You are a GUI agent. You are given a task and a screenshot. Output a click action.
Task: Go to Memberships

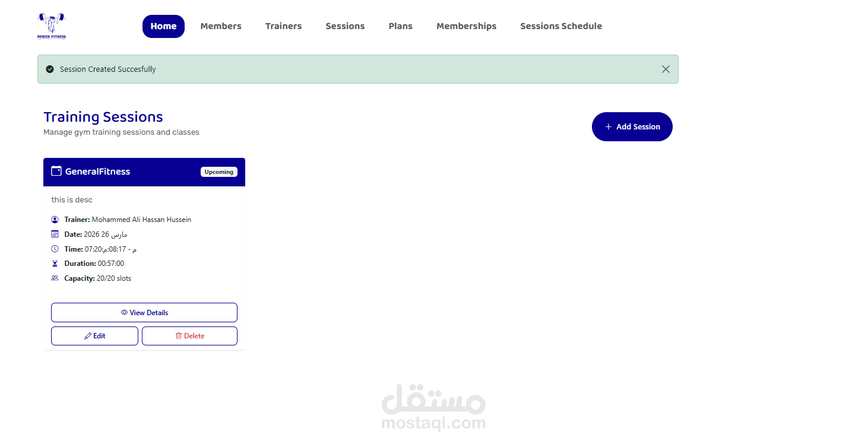pos(466,26)
